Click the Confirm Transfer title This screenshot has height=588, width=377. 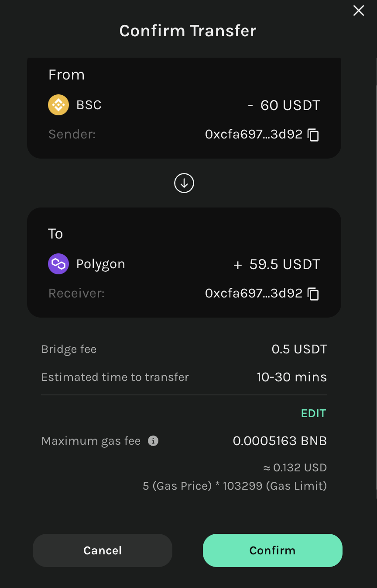[x=188, y=31]
